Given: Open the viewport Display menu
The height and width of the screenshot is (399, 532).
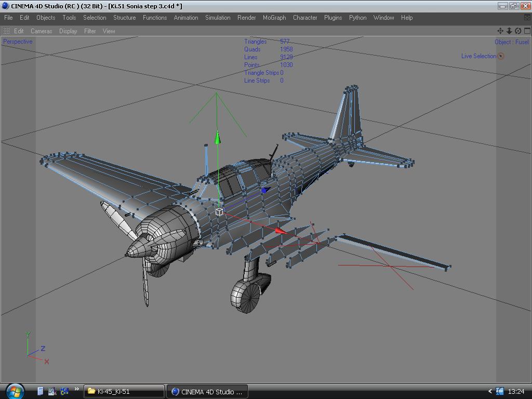Looking at the screenshot, I should click(68, 31).
